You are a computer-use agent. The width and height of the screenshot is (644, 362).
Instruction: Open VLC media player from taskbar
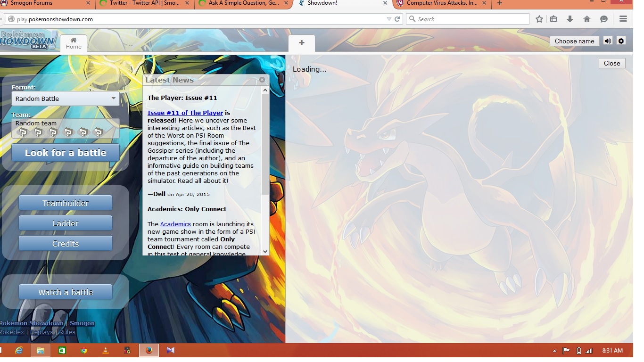coord(106,350)
